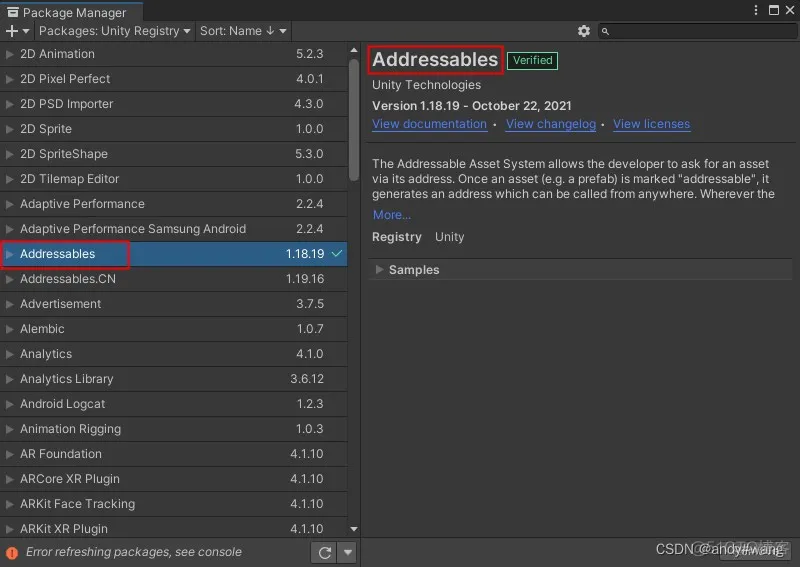Select Adaptive Performance Samsung Android package
This screenshot has height=567, width=800.
coord(173,229)
